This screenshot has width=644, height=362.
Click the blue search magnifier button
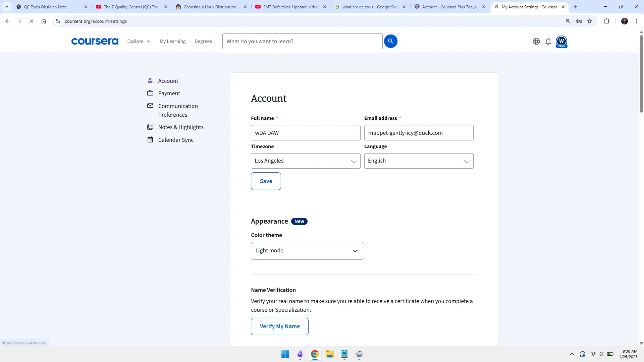(x=390, y=41)
